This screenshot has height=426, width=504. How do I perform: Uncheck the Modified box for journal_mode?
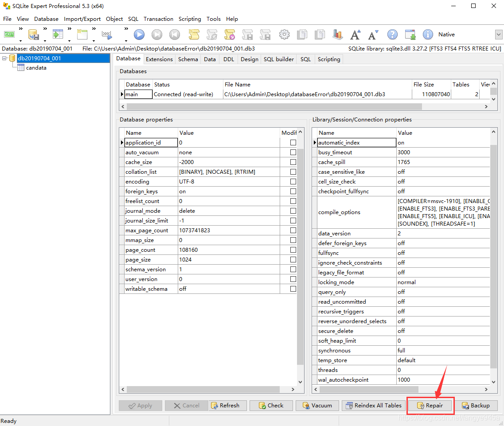point(292,211)
